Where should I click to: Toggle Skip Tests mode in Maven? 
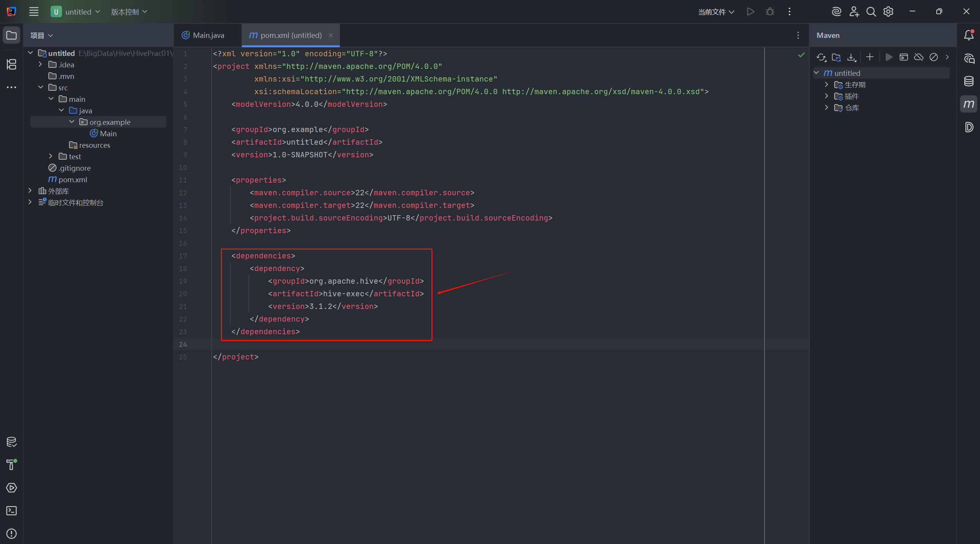(934, 57)
